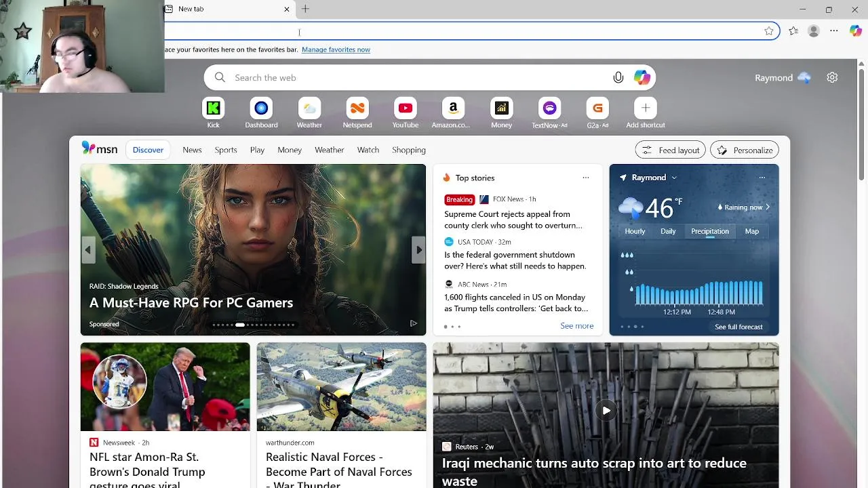Open See more top stories link
This screenshot has width=868, height=488.
[577, 326]
